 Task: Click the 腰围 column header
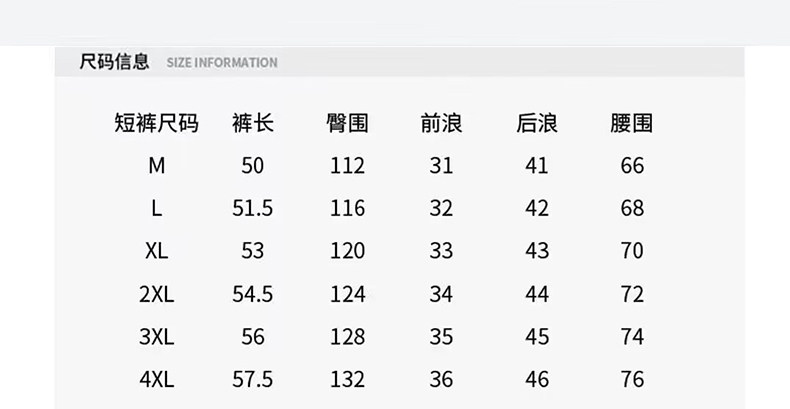coord(631,124)
